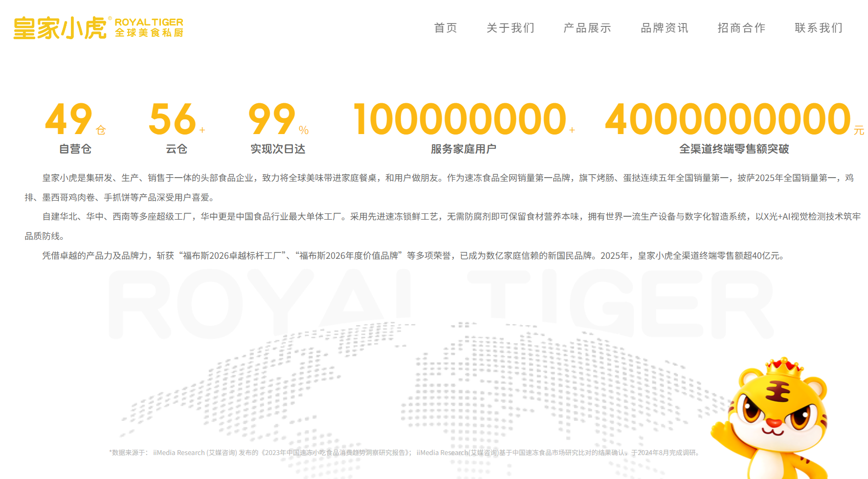Viewport: 868px width, 479px height.
Task: Click the ROYAL TIGER watermark text
Action: 442,303
